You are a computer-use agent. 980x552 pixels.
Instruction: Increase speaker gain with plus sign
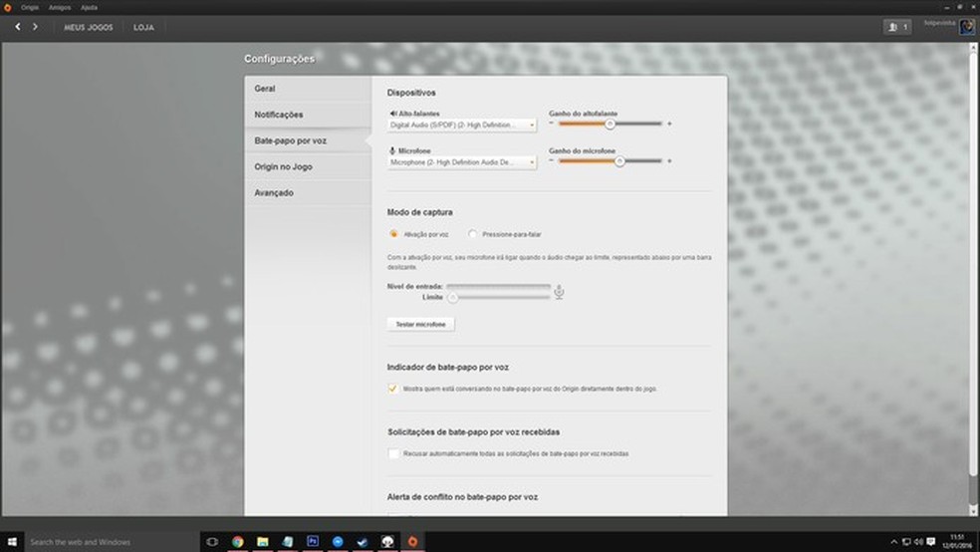pos(669,124)
